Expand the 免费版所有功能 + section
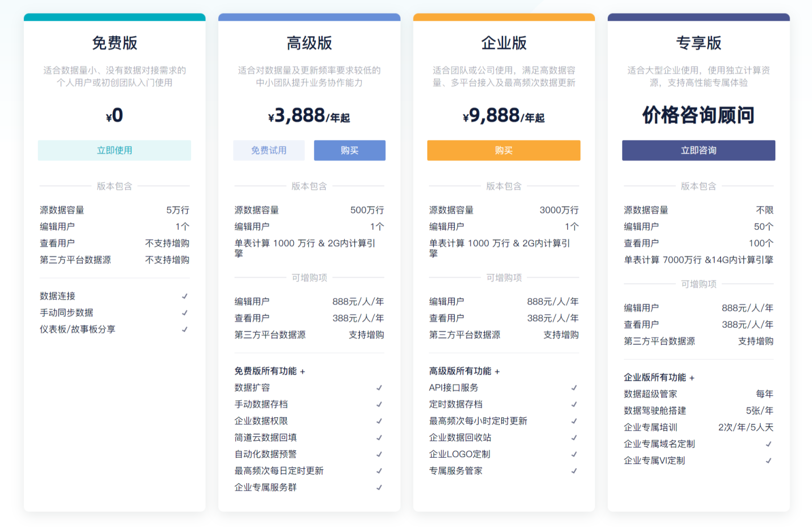Viewport: 812px width, 530px height. 270,371
